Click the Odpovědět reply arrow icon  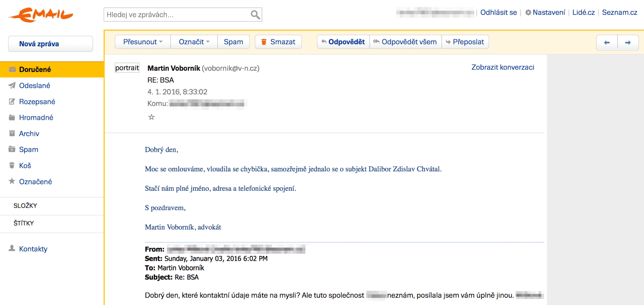[324, 41]
